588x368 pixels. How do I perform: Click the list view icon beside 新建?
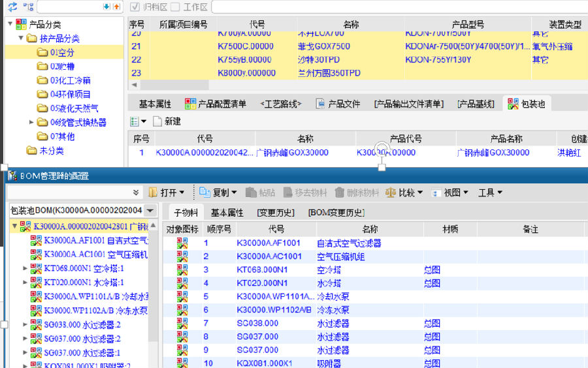coord(135,121)
